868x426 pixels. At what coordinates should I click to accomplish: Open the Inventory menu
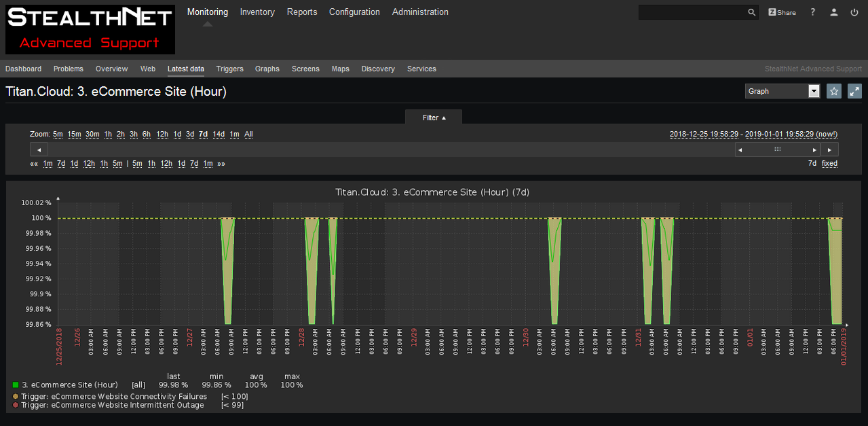click(x=257, y=12)
